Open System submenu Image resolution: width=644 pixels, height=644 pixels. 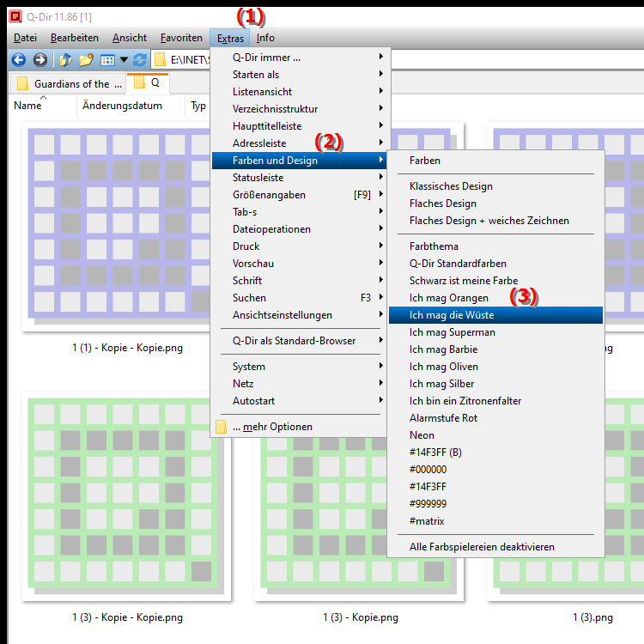pyautogui.click(x=299, y=367)
